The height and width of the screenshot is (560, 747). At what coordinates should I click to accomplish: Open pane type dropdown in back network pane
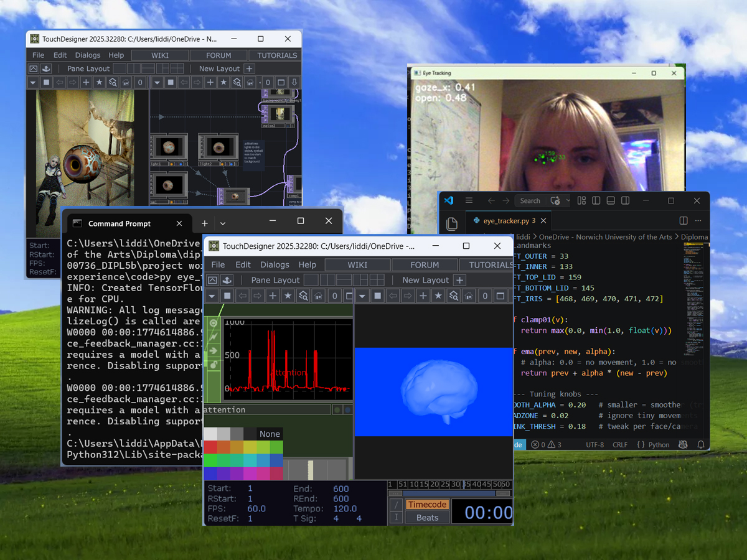(x=157, y=82)
